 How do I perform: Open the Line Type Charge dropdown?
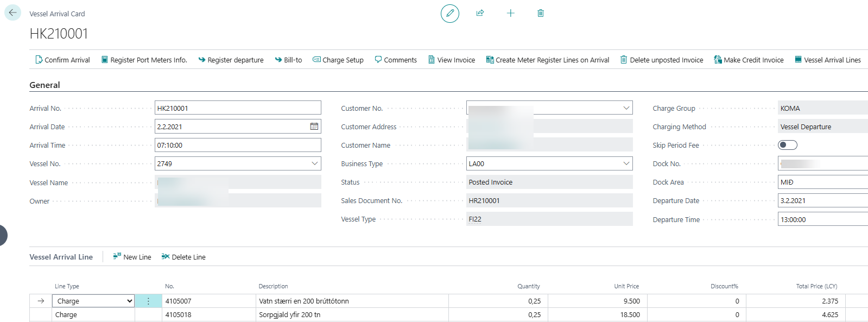(x=129, y=301)
